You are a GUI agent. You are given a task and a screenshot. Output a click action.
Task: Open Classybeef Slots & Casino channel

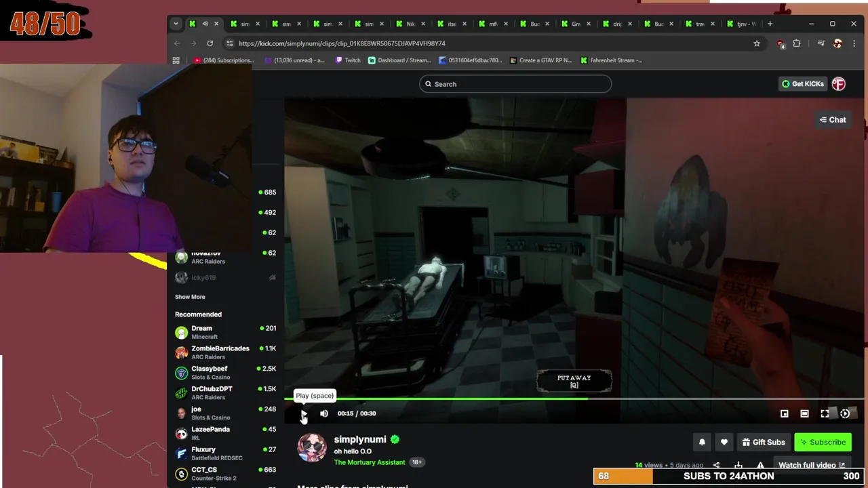tap(226, 373)
